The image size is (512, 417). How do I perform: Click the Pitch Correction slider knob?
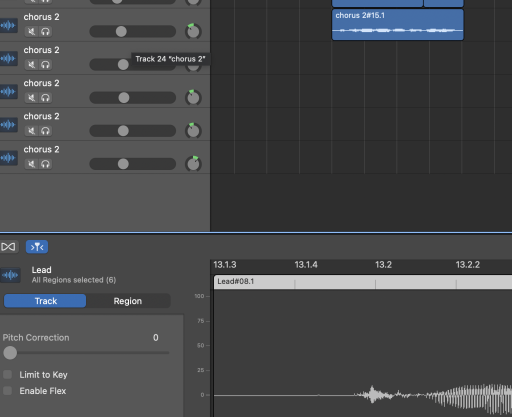[x=10, y=353]
